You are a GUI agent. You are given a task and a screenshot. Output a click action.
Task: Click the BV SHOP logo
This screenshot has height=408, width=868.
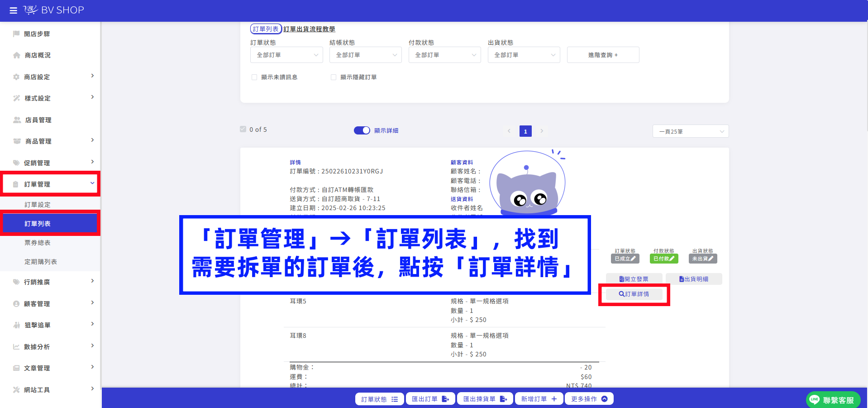click(x=54, y=10)
